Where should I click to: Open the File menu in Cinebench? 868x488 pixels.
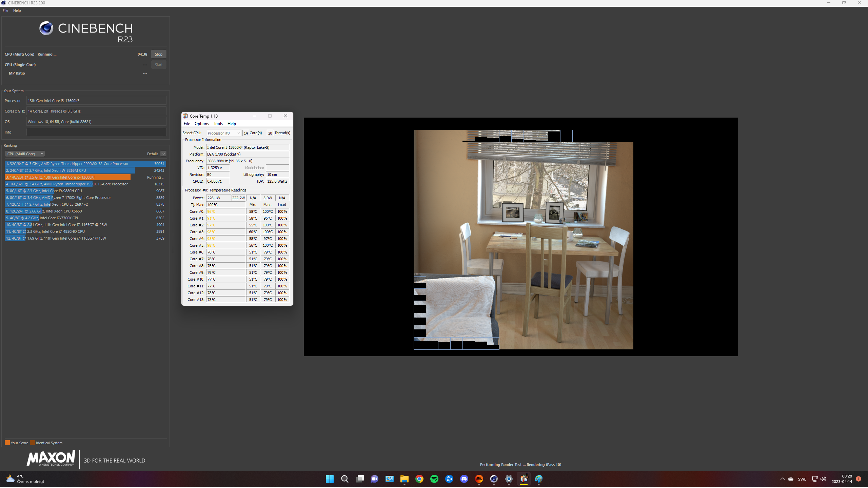(x=5, y=11)
